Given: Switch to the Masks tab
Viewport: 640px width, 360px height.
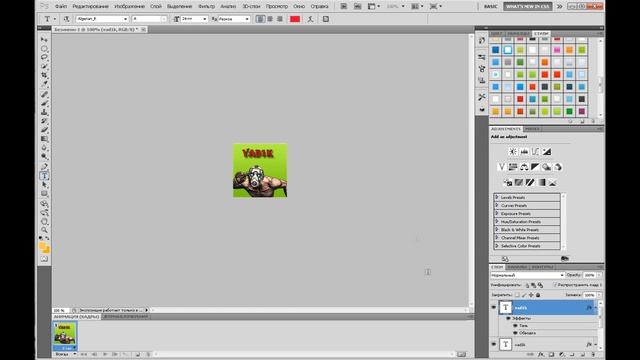Looking at the screenshot, I should click(532, 129).
